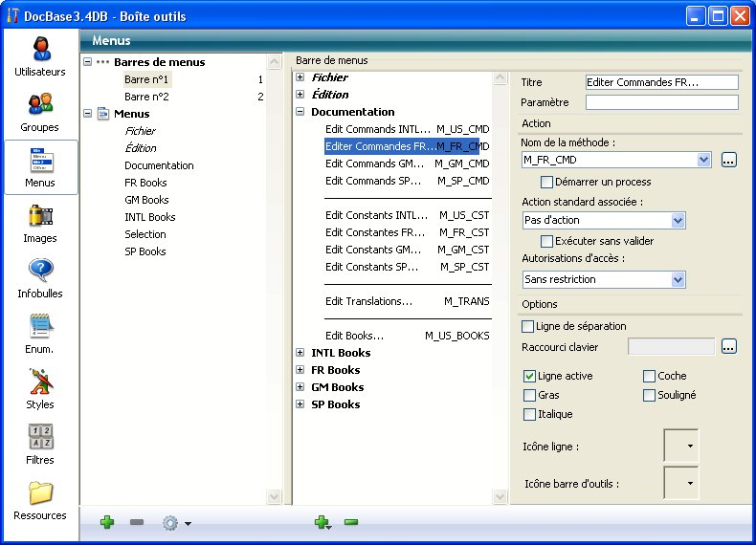This screenshot has width=756, height=545.
Task: Open the Nom de la méthode dropdown
Action: pos(704,160)
